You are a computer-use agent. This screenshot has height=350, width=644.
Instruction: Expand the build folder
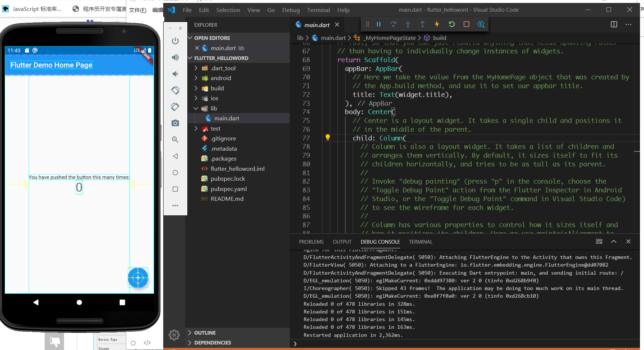(196, 88)
